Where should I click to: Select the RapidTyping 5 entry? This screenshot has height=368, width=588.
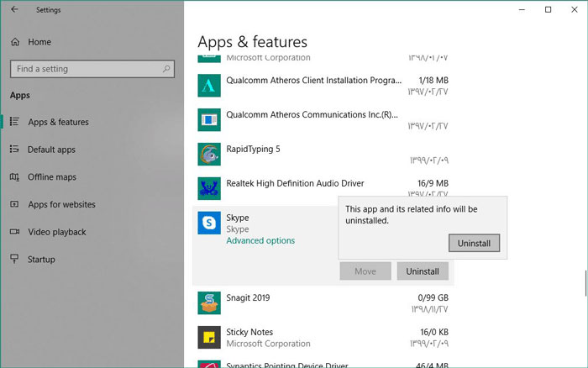(x=323, y=155)
